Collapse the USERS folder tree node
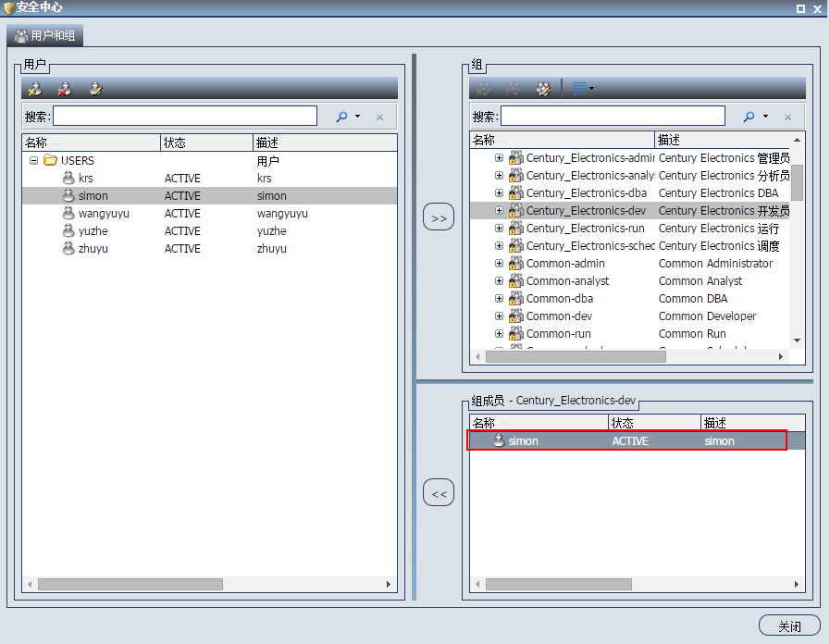The image size is (830, 644). pos(34,160)
